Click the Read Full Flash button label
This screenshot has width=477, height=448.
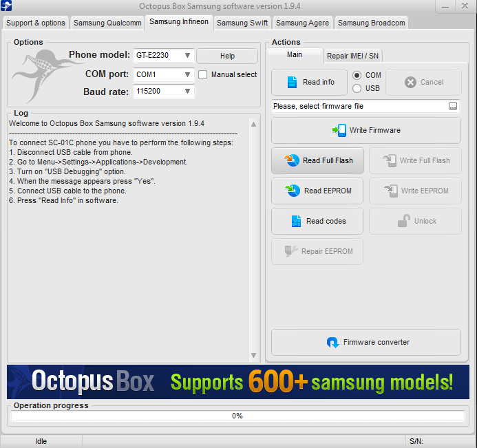click(328, 160)
